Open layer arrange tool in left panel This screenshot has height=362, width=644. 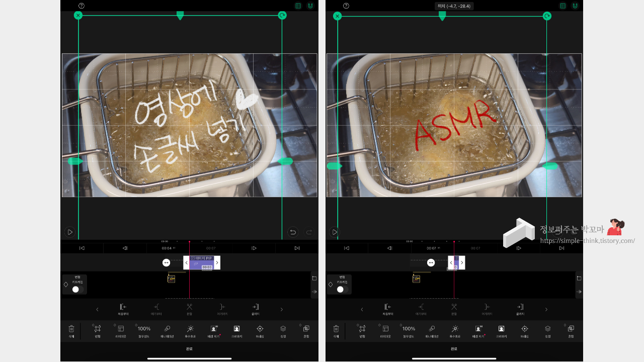click(x=283, y=331)
